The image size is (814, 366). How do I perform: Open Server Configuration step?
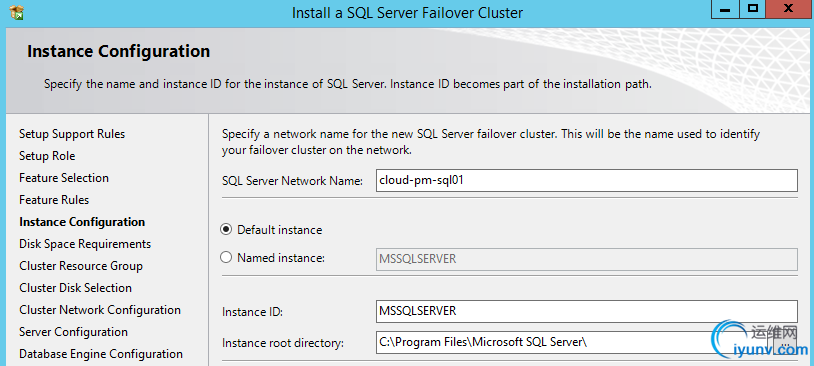[x=73, y=332]
